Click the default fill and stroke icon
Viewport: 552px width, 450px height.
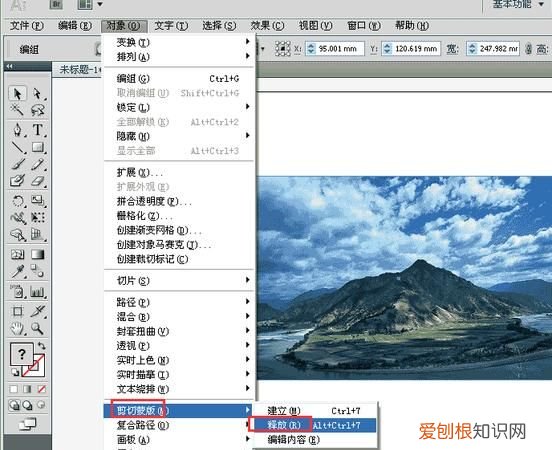[x=15, y=372]
